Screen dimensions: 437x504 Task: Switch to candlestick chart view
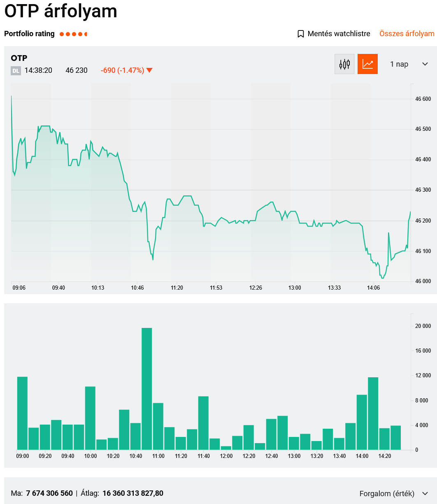[x=344, y=64]
